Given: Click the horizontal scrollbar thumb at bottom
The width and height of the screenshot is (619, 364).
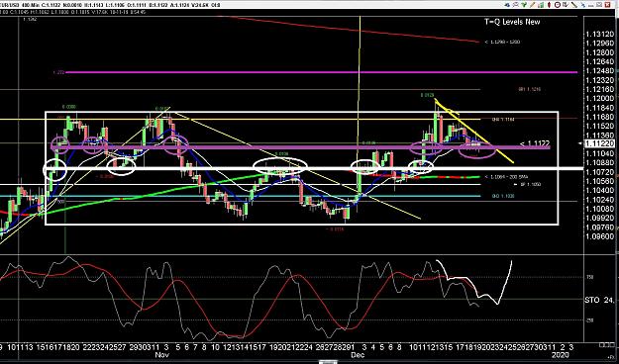Looking at the screenshot, I should pos(328,362).
